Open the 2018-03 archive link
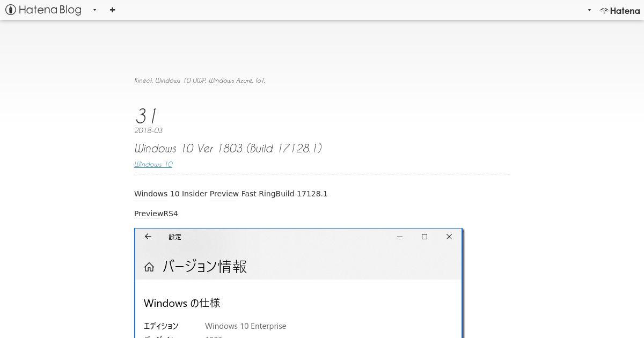The image size is (644, 338). click(x=148, y=130)
